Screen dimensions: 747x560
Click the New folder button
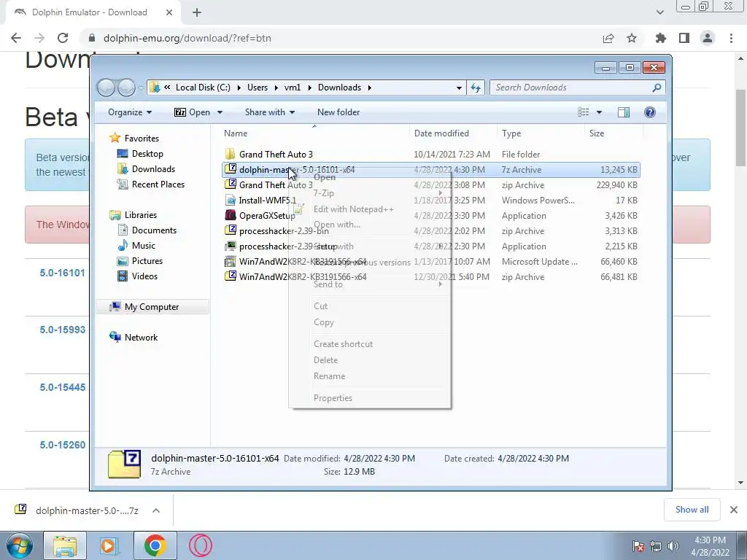coord(338,112)
